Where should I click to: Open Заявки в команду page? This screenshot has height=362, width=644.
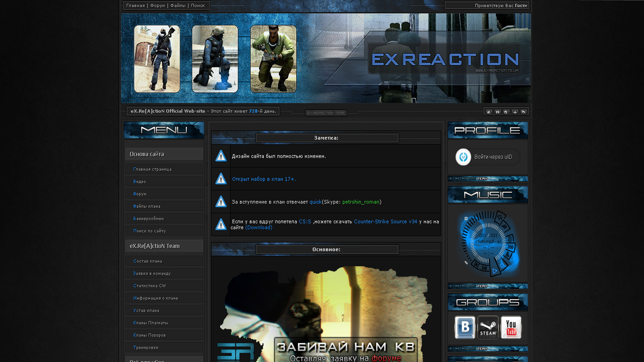(x=164, y=274)
